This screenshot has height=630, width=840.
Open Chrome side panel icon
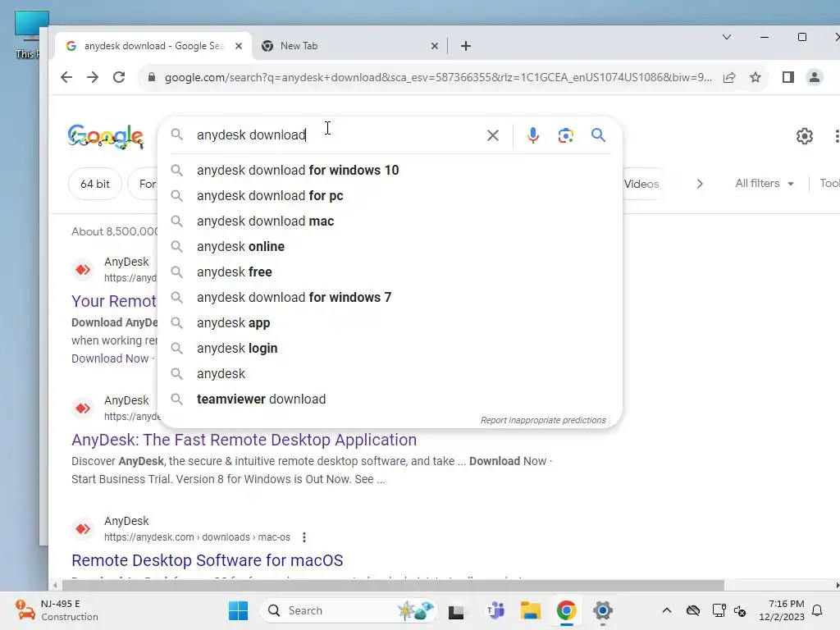788,78
